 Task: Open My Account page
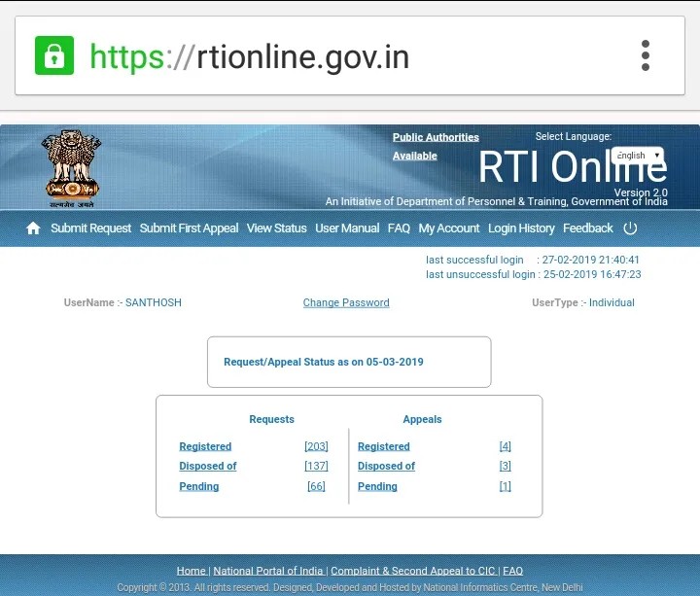448,228
